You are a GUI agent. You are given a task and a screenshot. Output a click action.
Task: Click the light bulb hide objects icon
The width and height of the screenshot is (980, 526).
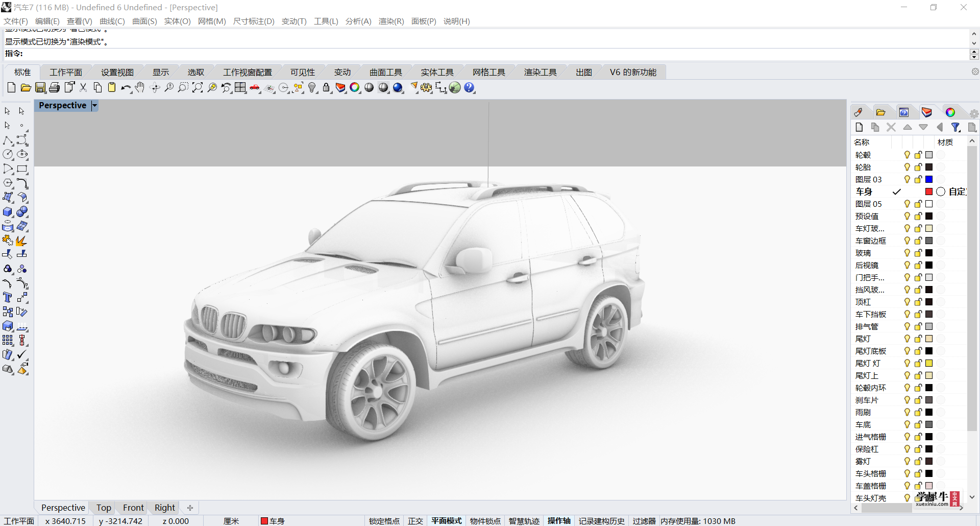(x=312, y=88)
